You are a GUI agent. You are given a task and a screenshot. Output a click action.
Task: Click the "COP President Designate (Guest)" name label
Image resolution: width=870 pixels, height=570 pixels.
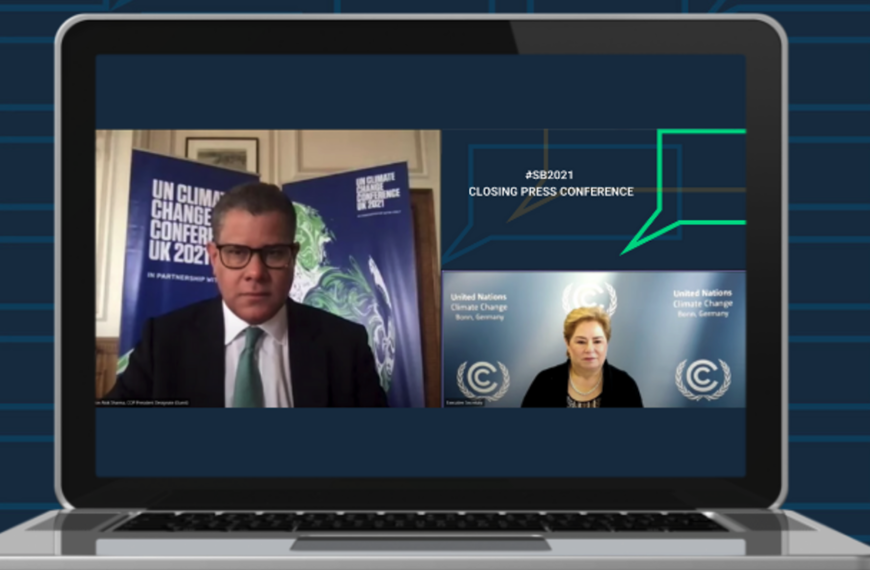click(143, 403)
